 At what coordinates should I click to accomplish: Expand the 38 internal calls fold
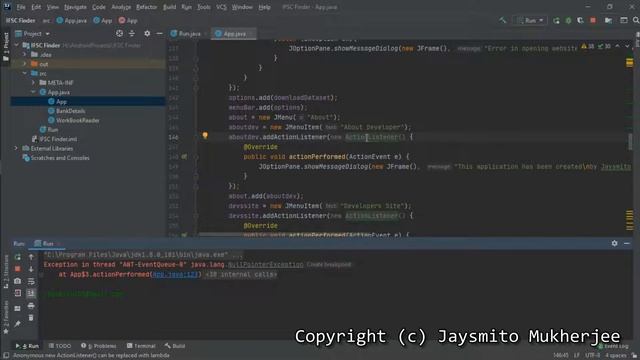click(241, 274)
